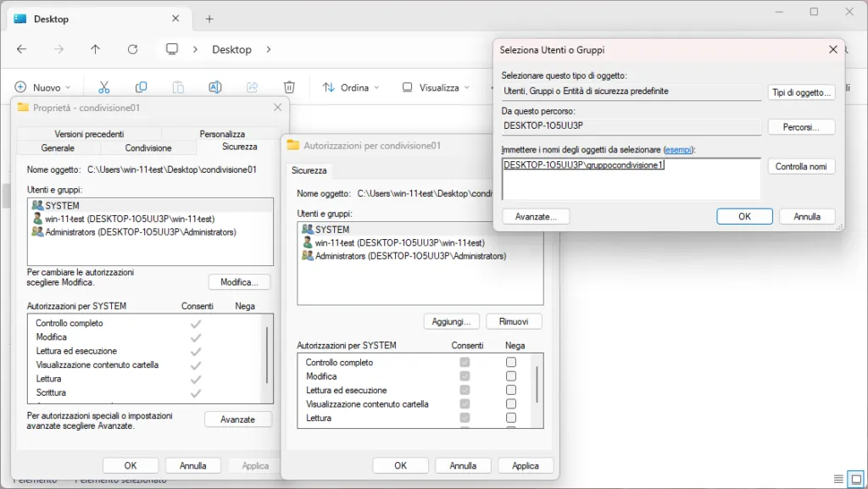This screenshot has width=868, height=489.
Task: Delete item with the trash toolbar icon
Action: 288,86
